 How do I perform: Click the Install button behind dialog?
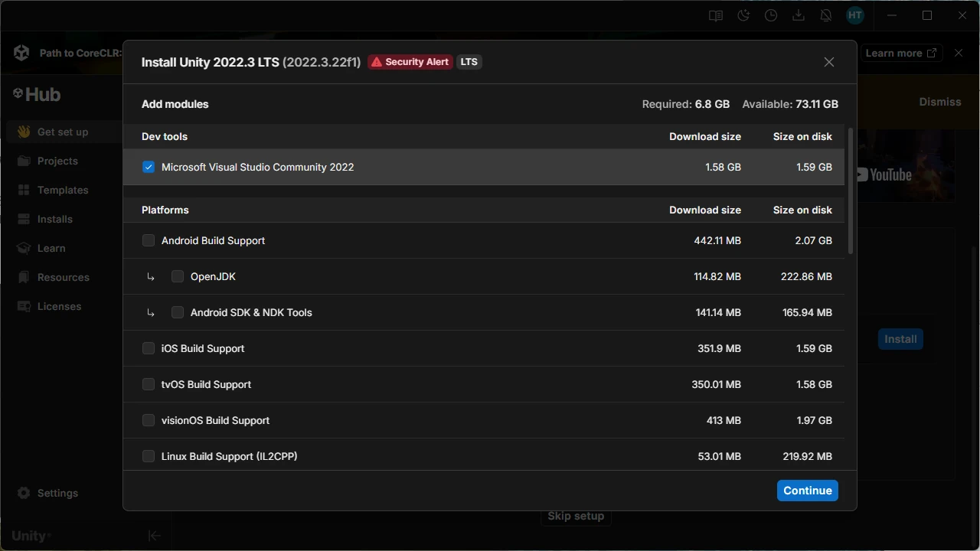pyautogui.click(x=900, y=339)
